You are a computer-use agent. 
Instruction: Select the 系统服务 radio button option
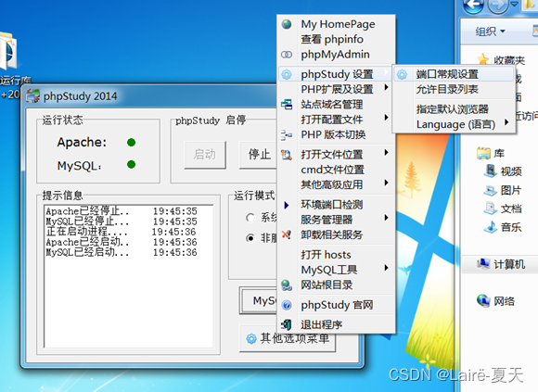pyautogui.click(x=250, y=218)
